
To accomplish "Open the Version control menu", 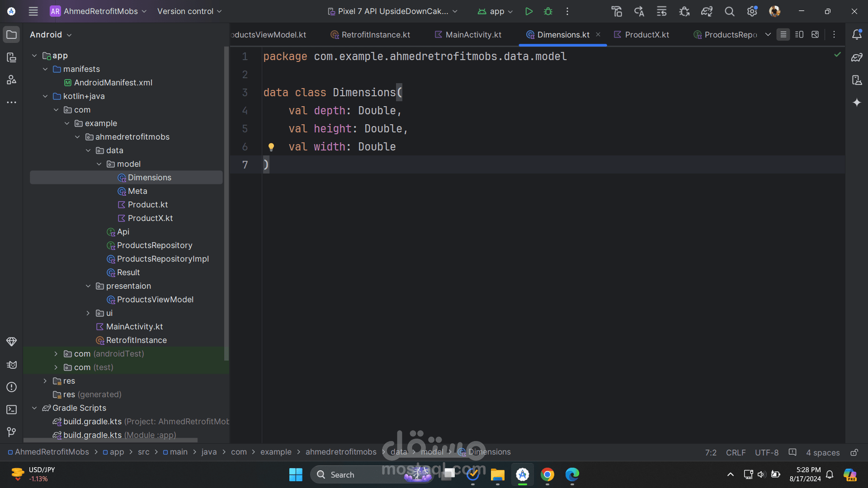I will click(189, 11).
